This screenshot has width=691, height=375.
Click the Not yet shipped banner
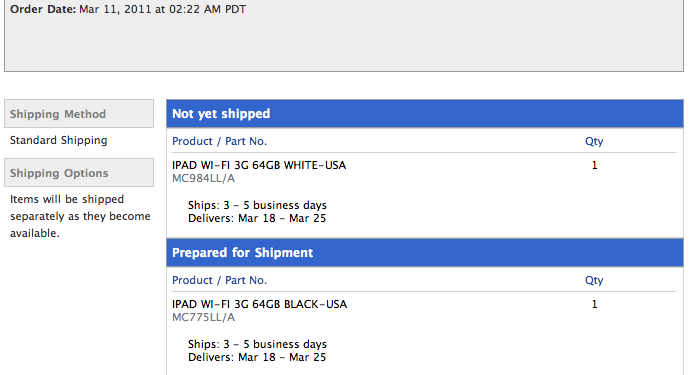[425, 114]
